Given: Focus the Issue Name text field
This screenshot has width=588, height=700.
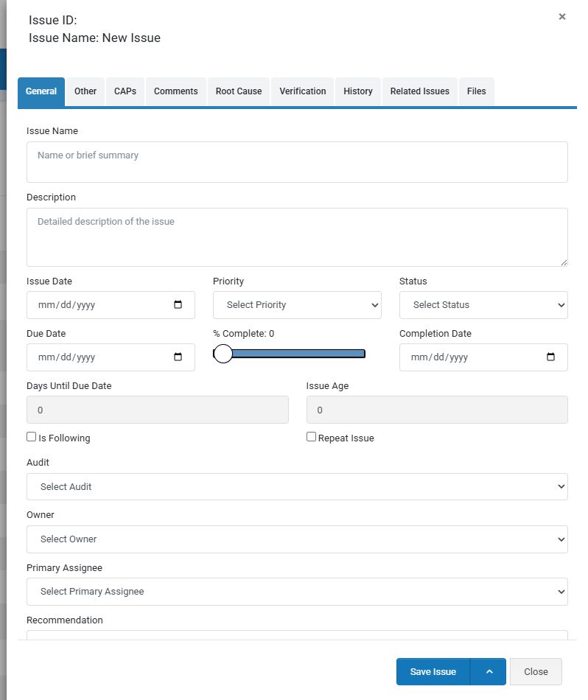Looking at the screenshot, I should (x=297, y=162).
